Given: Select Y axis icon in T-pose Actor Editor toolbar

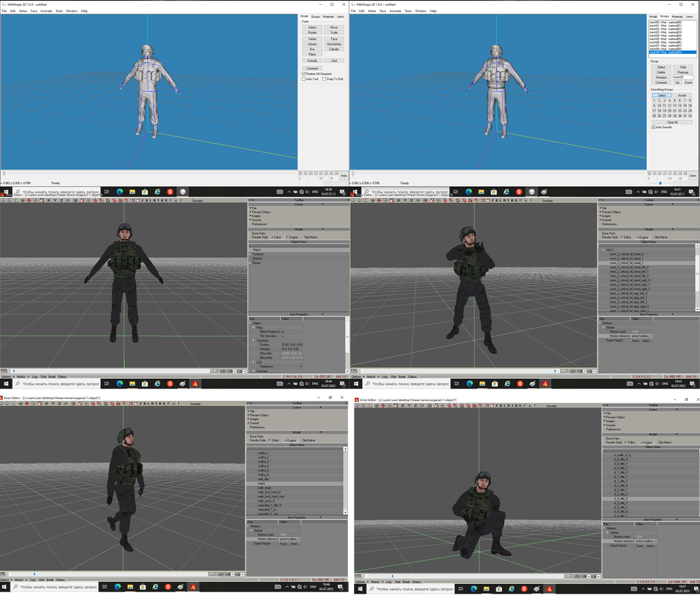Looking at the screenshot, I should tap(55, 200).
